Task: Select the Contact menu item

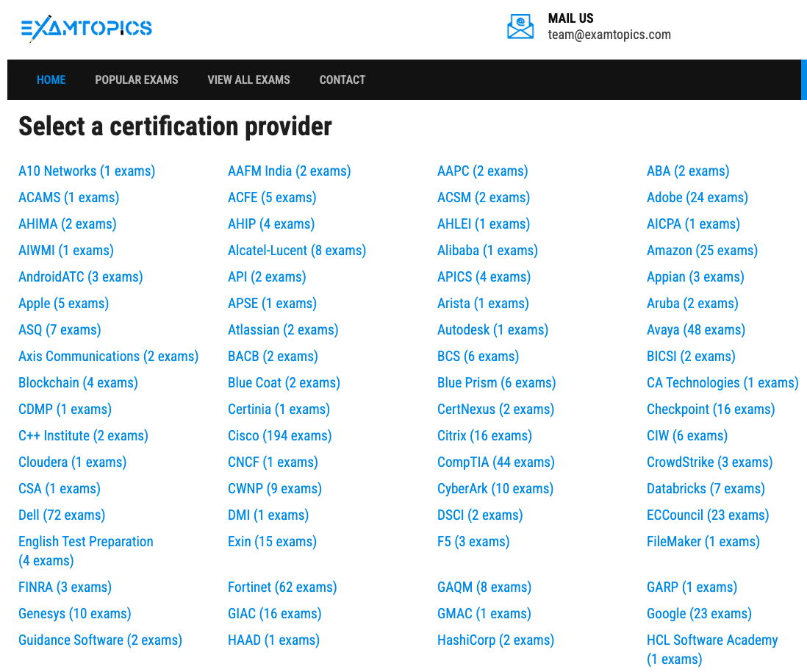Action: pyautogui.click(x=342, y=79)
